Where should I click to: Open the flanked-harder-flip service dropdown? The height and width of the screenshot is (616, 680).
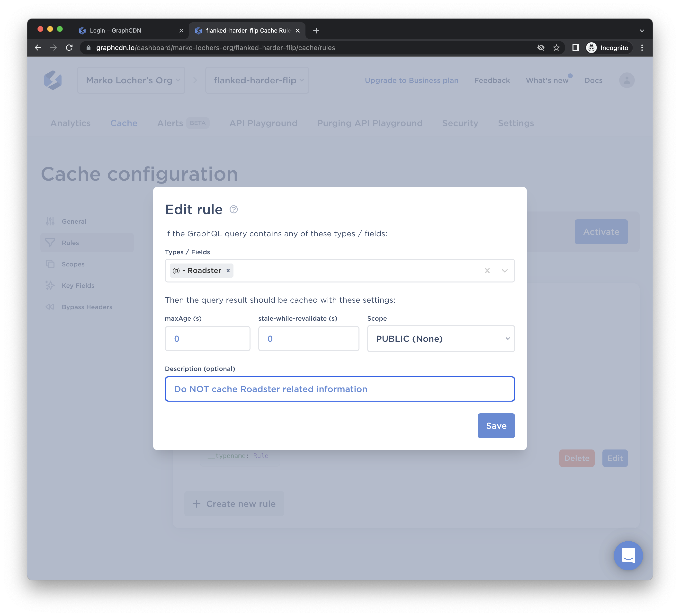(x=257, y=80)
